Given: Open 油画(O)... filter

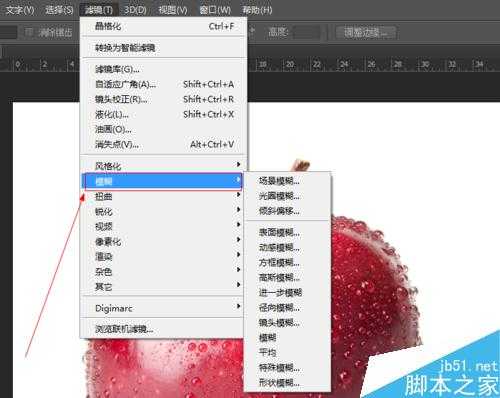Looking at the screenshot, I should click(x=163, y=129).
